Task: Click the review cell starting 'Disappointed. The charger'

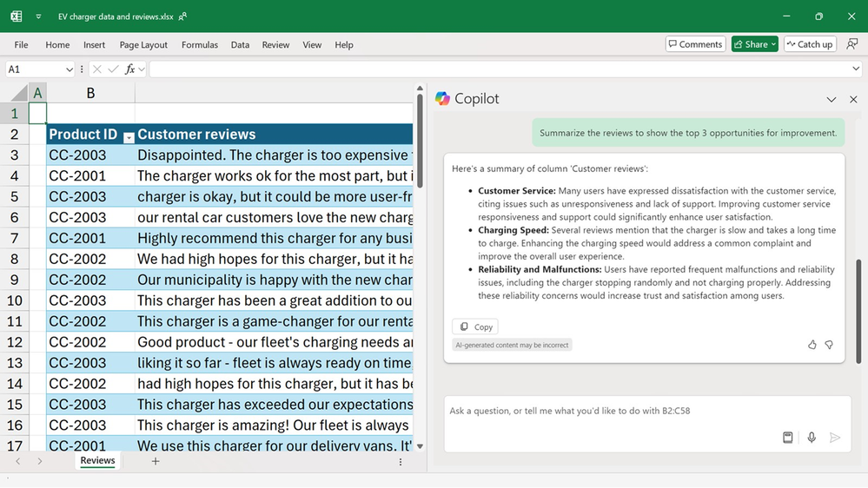Action: pos(274,155)
